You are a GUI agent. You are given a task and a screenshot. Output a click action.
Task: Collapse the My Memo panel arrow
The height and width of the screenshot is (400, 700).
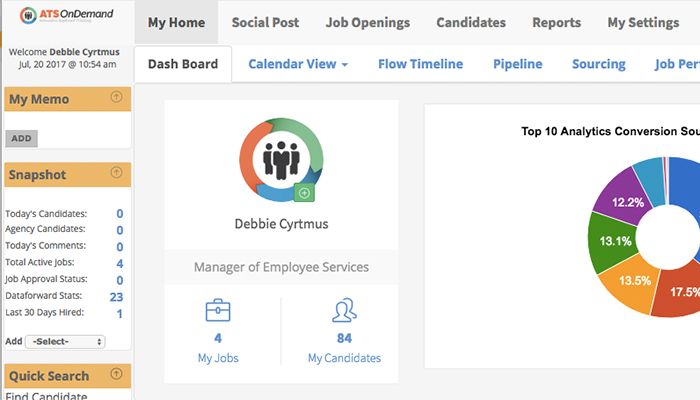(116, 98)
